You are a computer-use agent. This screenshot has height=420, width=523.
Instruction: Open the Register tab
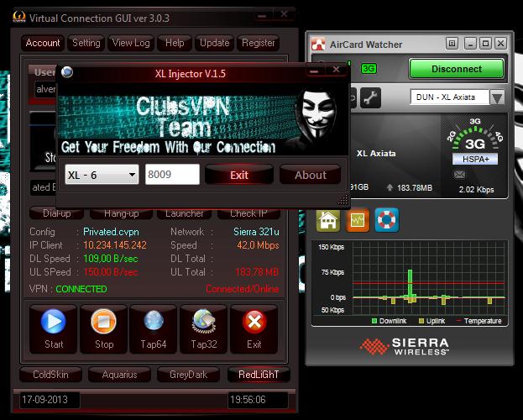[259, 43]
